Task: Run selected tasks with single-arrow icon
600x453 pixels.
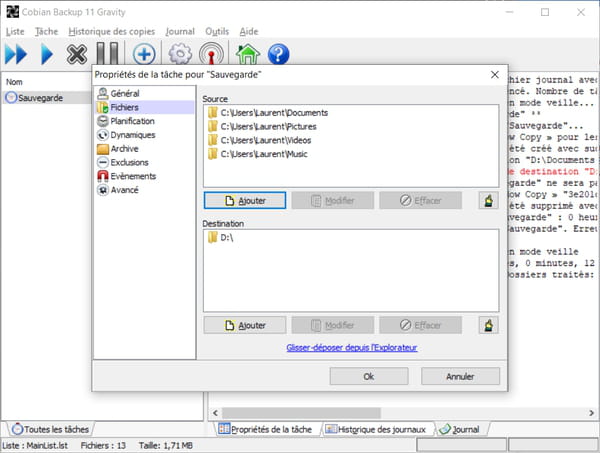Action: pos(47,54)
